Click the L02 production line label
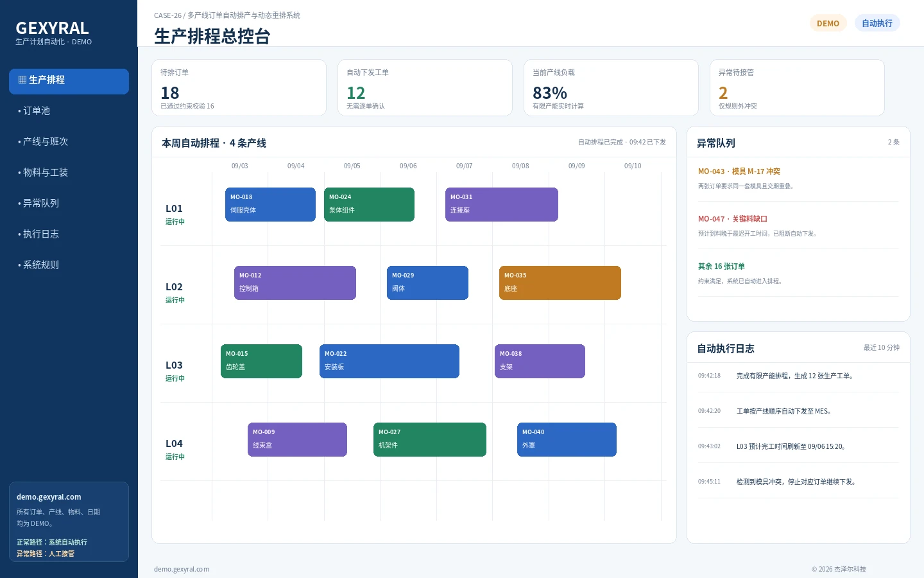The height and width of the screenshot is (578, 924). (174, 287)
